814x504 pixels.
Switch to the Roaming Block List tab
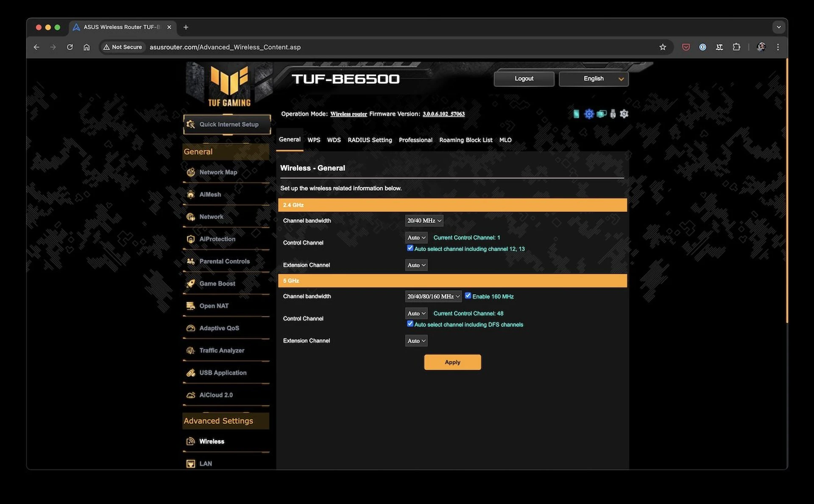point(466,140)
